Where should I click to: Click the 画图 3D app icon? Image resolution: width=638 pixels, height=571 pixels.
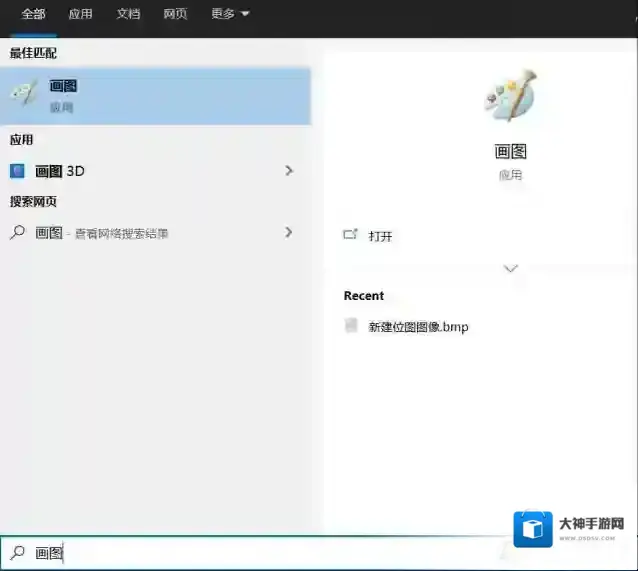click(x=17, y=171)
